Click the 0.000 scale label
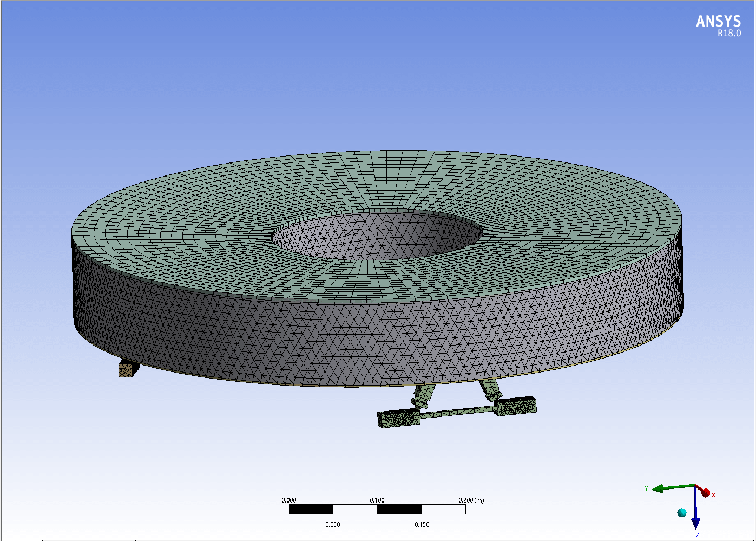 tap(289, 500)
